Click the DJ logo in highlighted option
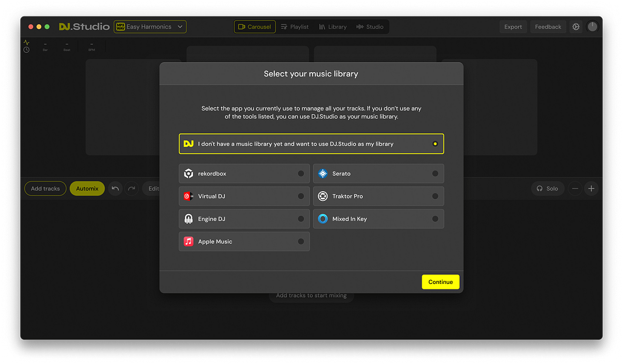Screen dimensions: 623x364 (188, 144)
